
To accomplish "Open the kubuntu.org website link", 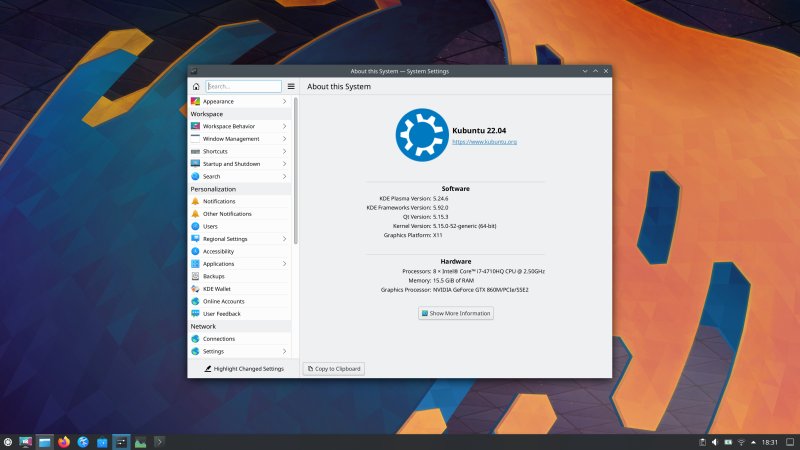I will 484,142.
